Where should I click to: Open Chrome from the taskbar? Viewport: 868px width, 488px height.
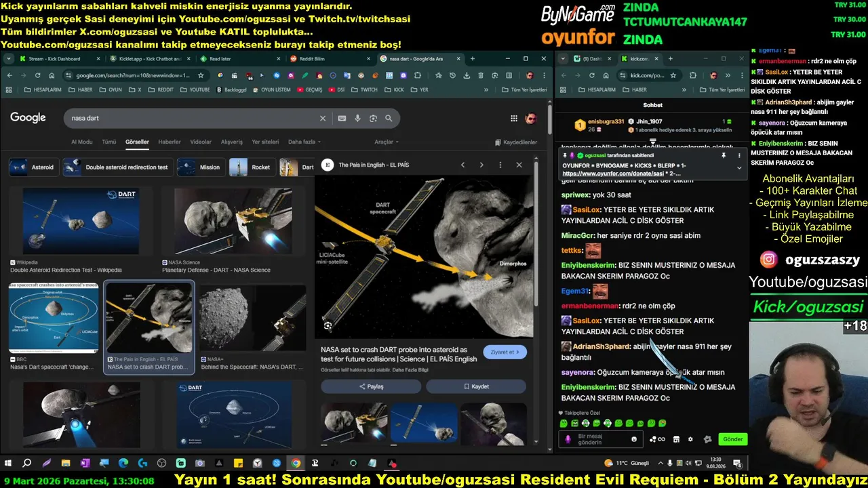[296, 464]
